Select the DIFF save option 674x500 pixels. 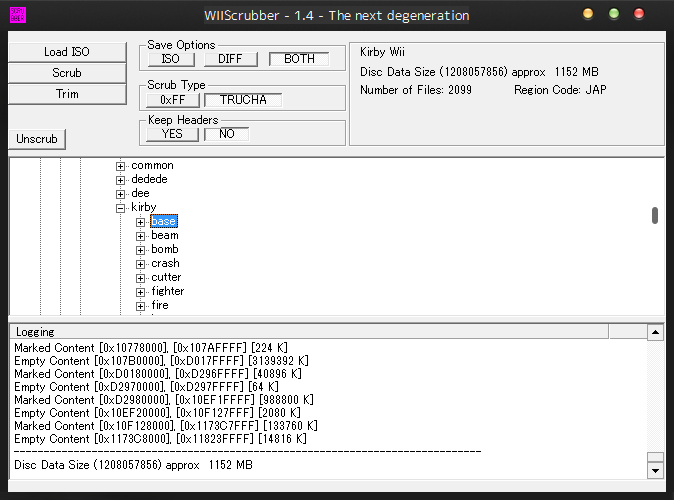click(230, 59)
